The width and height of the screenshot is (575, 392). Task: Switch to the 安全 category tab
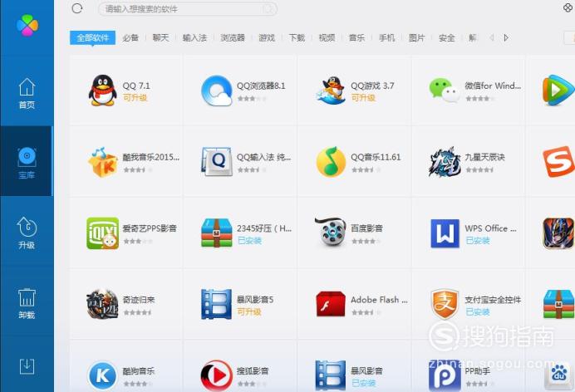point(447,37)
